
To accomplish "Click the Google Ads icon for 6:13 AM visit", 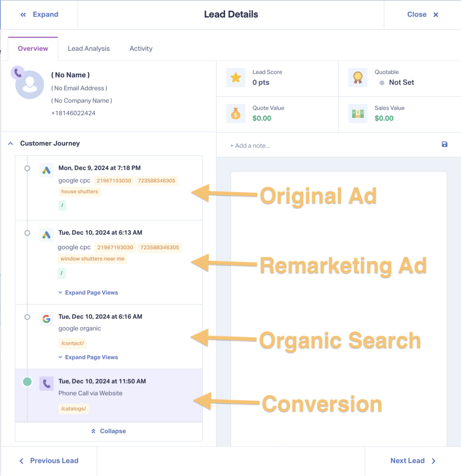I will (46, 235).
